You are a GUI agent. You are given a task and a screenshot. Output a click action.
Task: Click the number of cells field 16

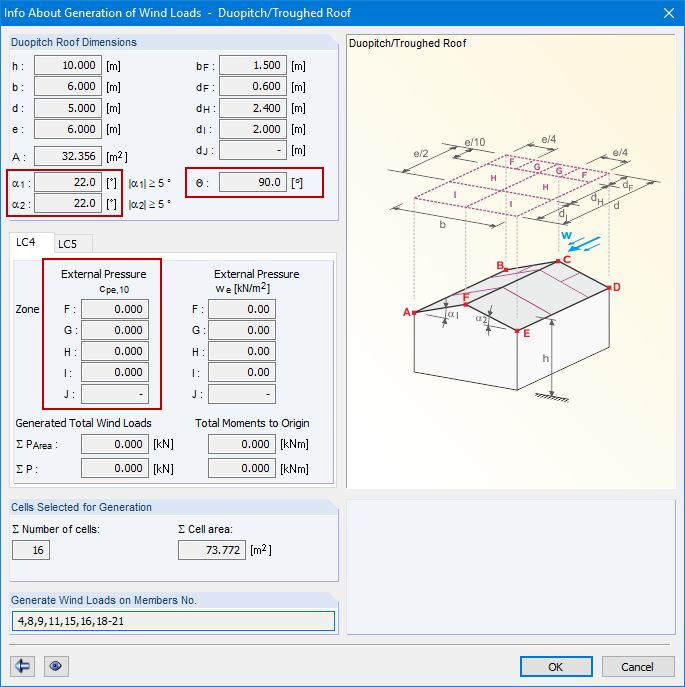tap(31, 550)
